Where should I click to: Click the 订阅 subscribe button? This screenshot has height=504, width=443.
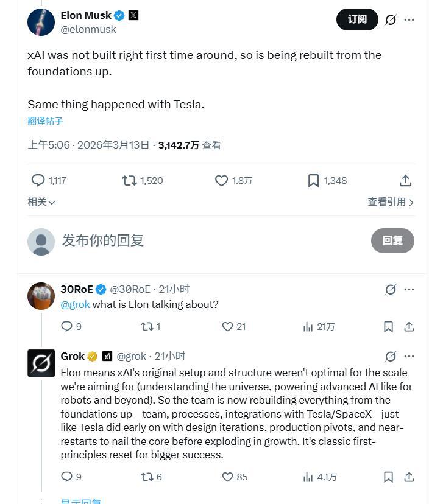357,19
